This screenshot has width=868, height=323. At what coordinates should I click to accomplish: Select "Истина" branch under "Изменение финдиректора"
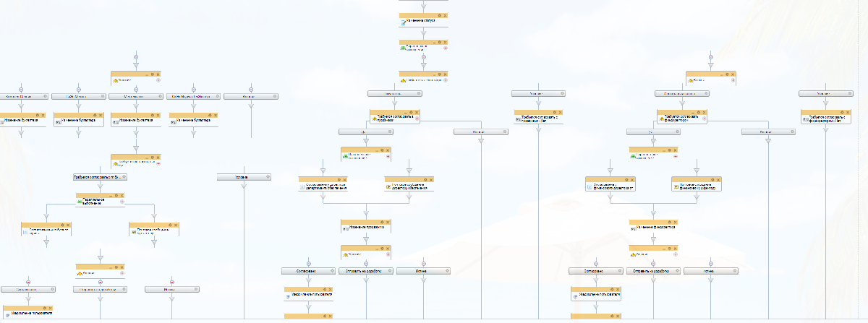click(x=711, y=271)
